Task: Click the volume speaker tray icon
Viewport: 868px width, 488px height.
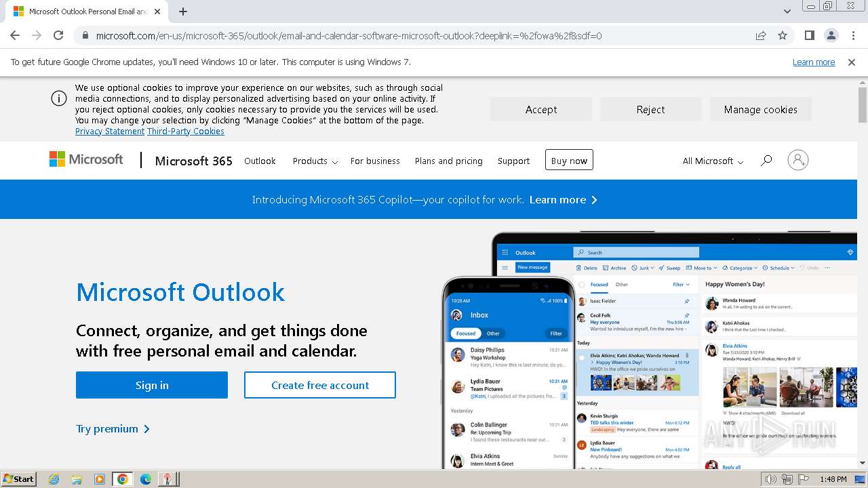Action: (x=771, y=479)
